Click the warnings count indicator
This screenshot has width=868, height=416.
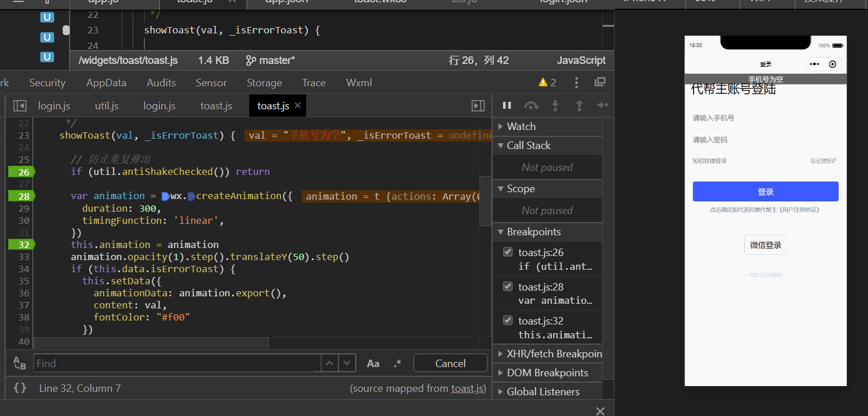[x=547, y=83]
